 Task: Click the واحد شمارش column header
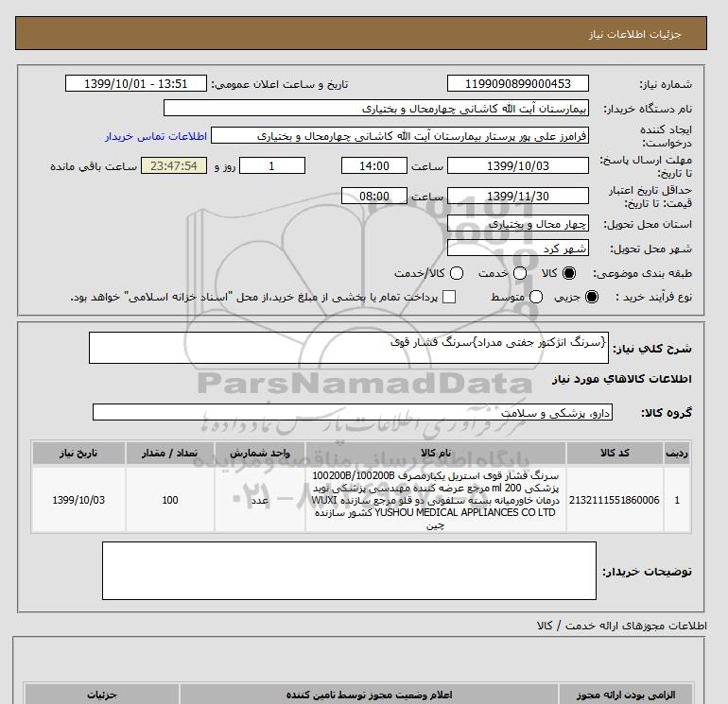pos(260,454)
